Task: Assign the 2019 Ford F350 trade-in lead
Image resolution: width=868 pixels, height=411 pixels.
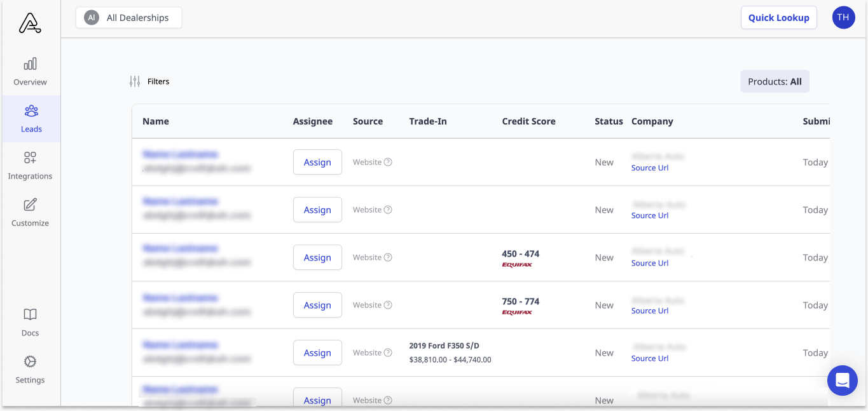Action: [x=317, y=353]
